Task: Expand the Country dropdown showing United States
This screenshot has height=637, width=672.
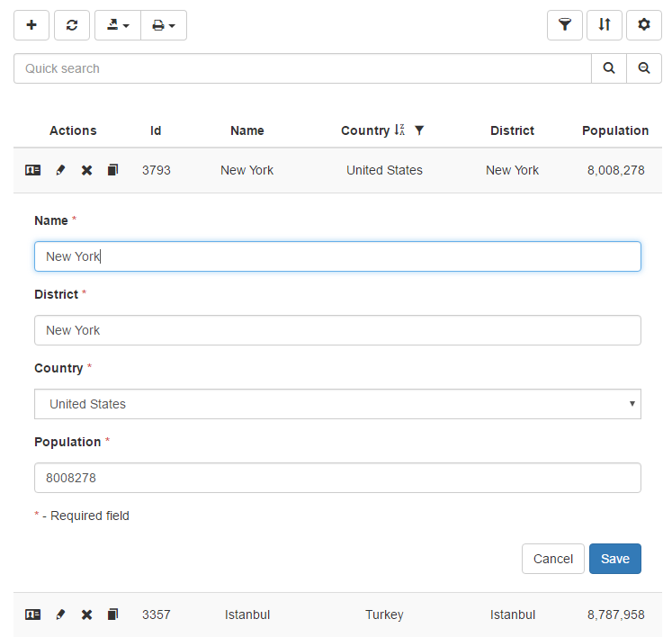Action: click(337, 404)
